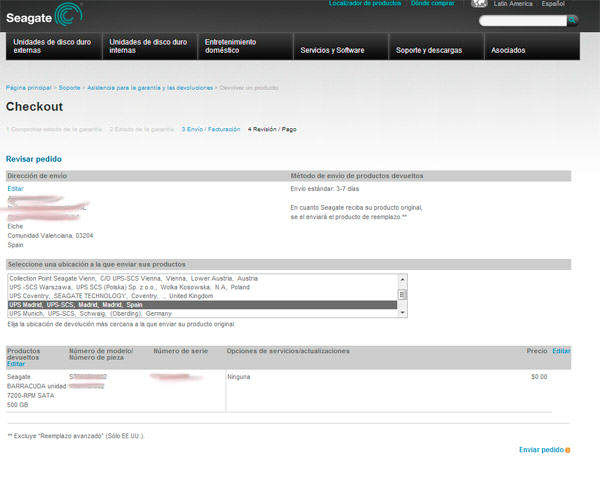Click the Seagate logo

(44, 15)
